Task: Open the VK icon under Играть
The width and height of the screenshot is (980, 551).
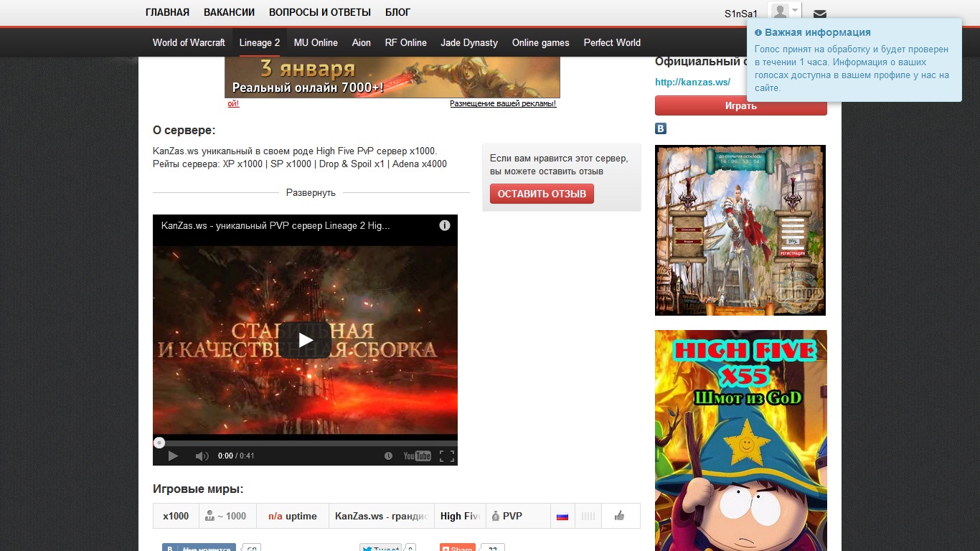Action: pos(661,129)
